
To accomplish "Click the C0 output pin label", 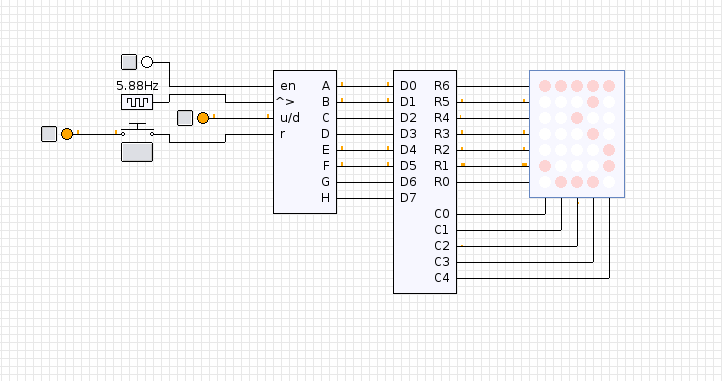I will tap(442, 214).
